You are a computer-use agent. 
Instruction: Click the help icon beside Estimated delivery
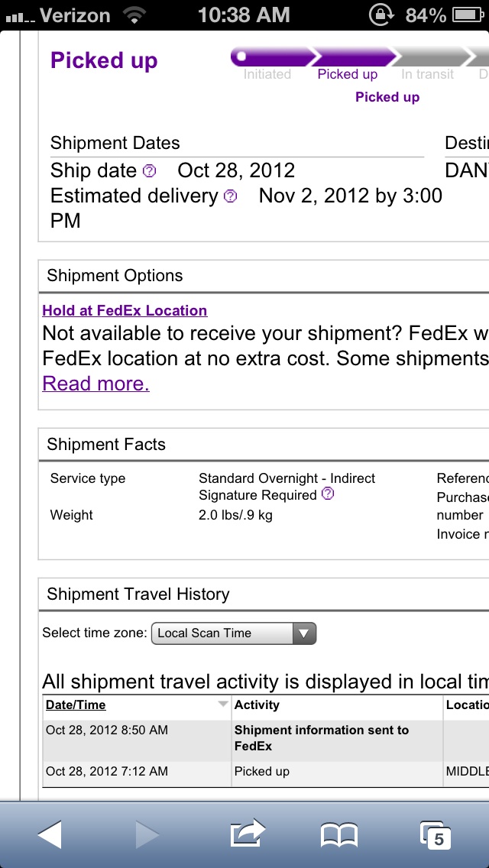pos(231,196)
